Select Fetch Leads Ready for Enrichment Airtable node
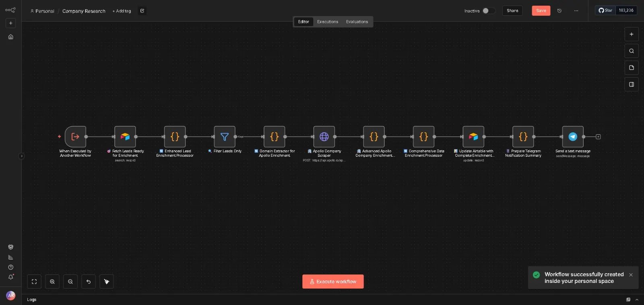Screen dimensions: 644x305 [x=125, y=137]
